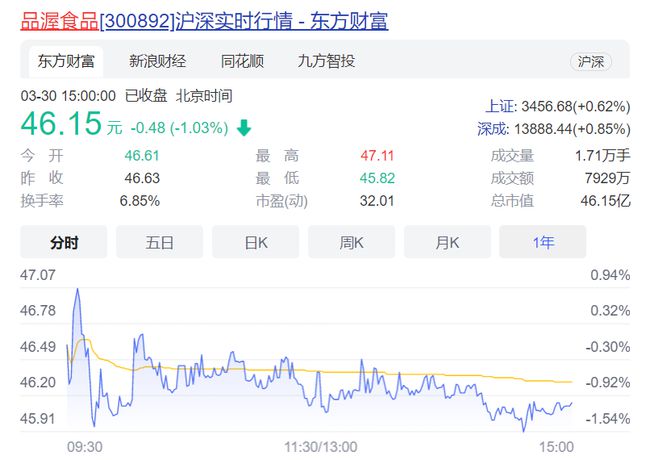Select the 1年 chart range

(x=543, y=242)
